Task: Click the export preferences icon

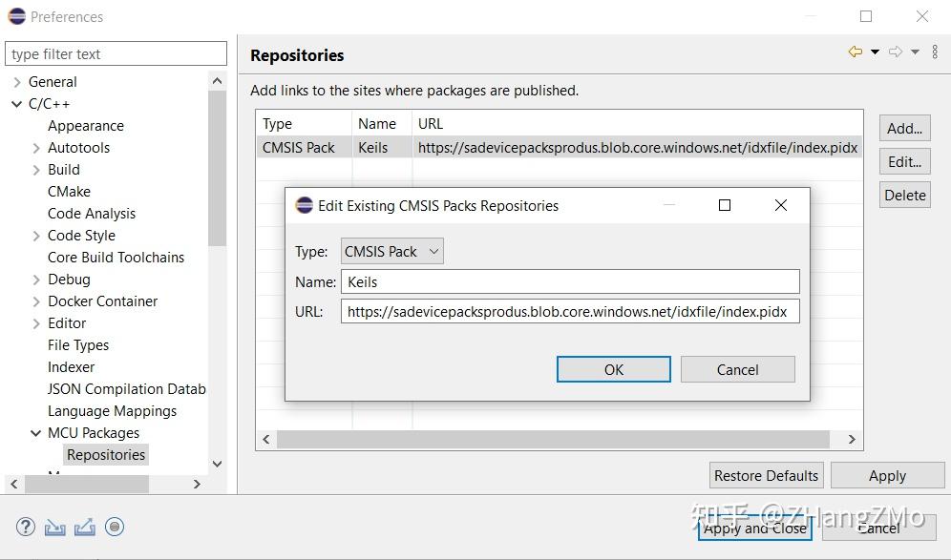Action: coord(85,527)
